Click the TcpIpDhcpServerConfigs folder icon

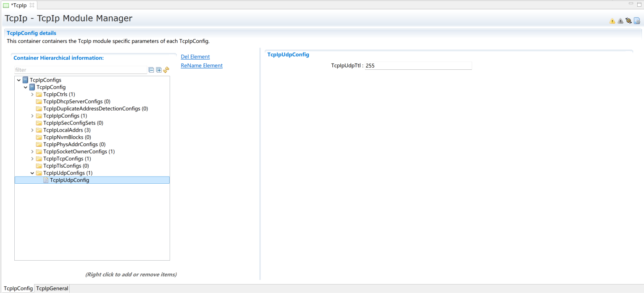39,102
